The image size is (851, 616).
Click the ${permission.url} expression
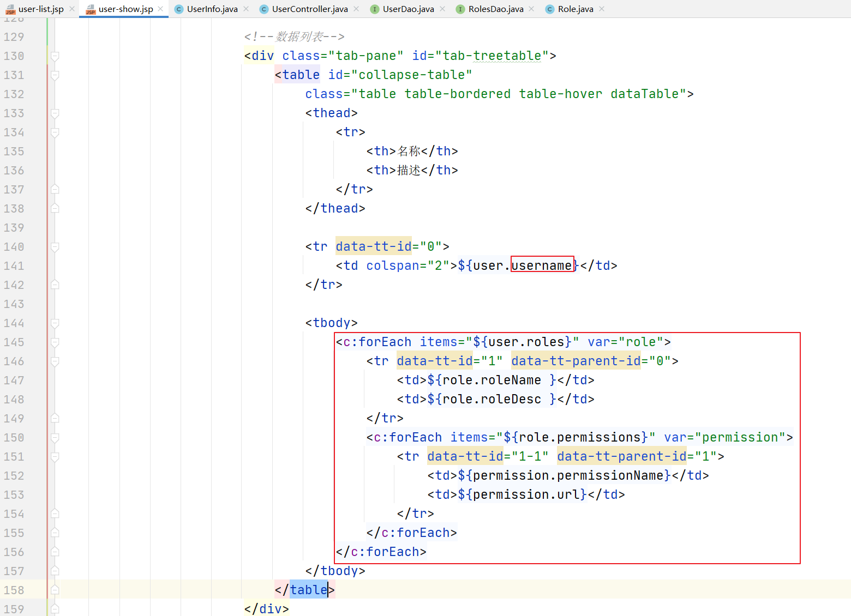(523, 494)
